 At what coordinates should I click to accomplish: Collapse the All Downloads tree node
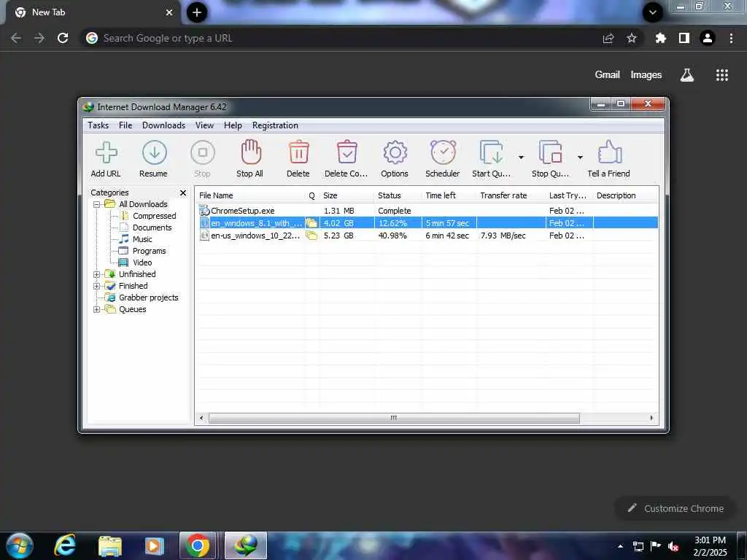click(97, 204)
